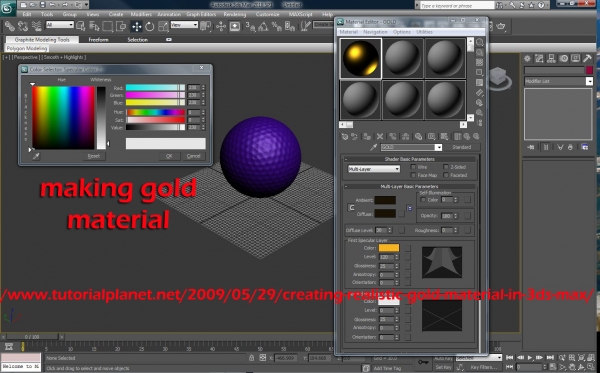Click the Select by Name tool
600x373 pixels.
[94, 26]
